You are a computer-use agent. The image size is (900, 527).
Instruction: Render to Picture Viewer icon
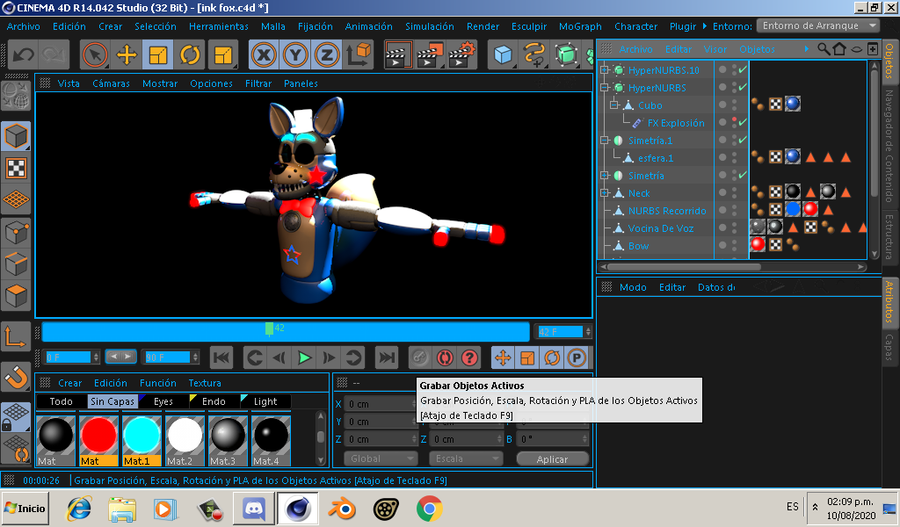pos(429,55)
